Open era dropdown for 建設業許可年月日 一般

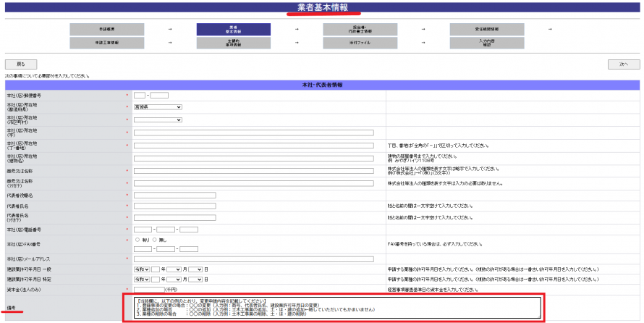(142, 269)
